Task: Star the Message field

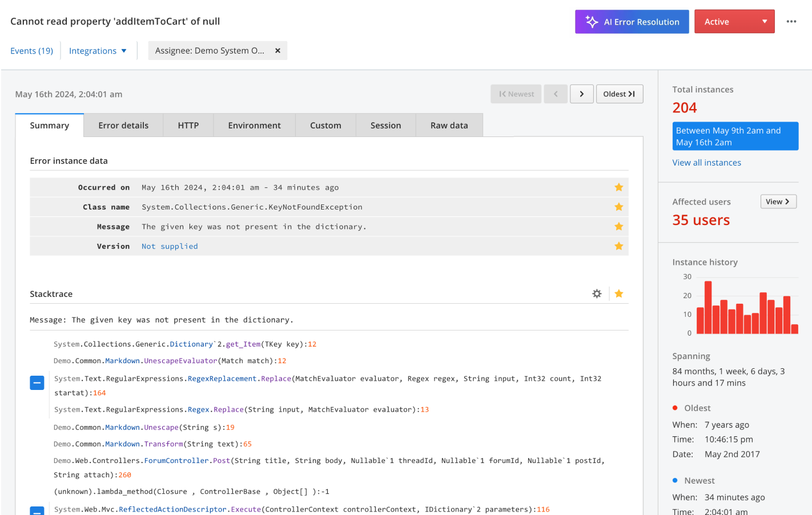Action: click(x=618, y=226)
